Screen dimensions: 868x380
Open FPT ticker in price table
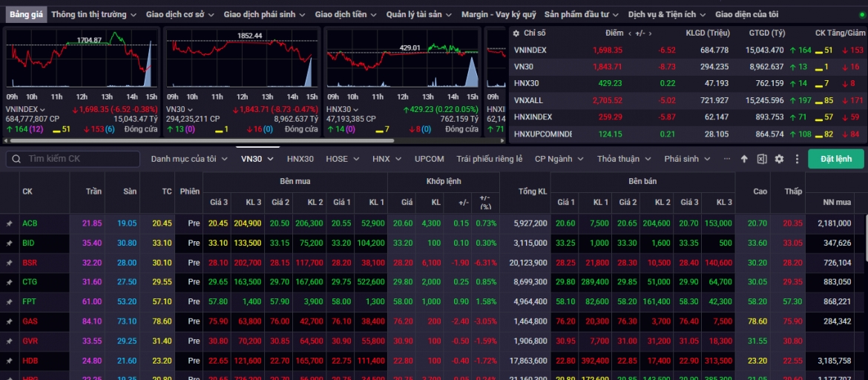(x=30, y=302)
